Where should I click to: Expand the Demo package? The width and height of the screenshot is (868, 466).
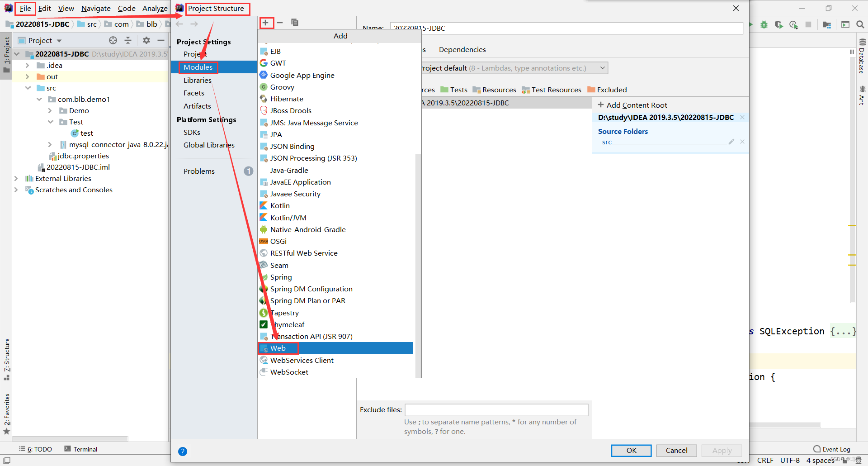click(x=50, y=110)
